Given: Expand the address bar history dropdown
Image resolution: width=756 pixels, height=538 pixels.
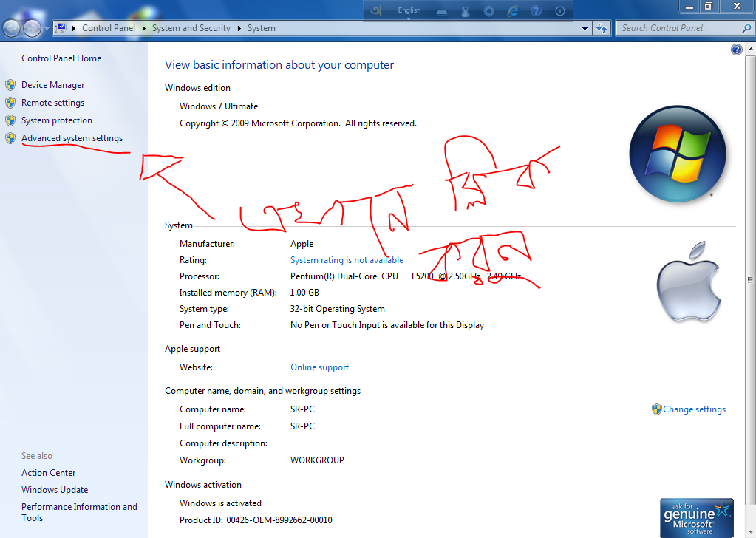Looking at the screenshot, I should pyautogui.click(x=585, y=28).
